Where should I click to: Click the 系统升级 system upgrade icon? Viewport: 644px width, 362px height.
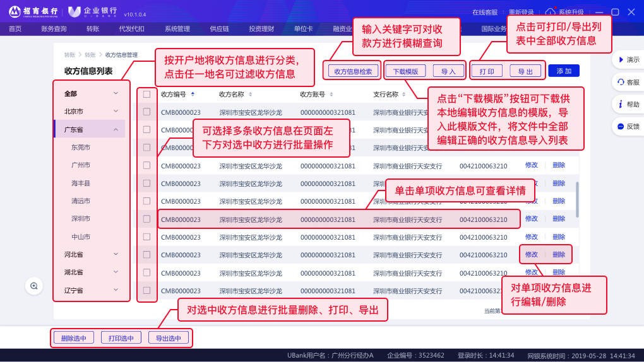pyautogui.click(x=551, y=12)
